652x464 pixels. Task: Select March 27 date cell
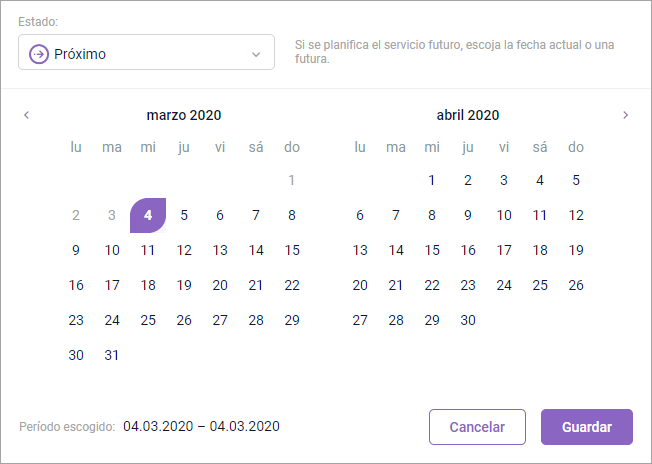point(220,320)
